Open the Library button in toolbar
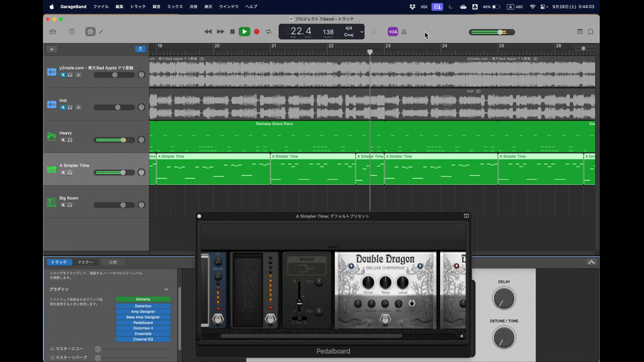Image resolution: width=644 pixels, height=362 pixels. coord(53,32)
